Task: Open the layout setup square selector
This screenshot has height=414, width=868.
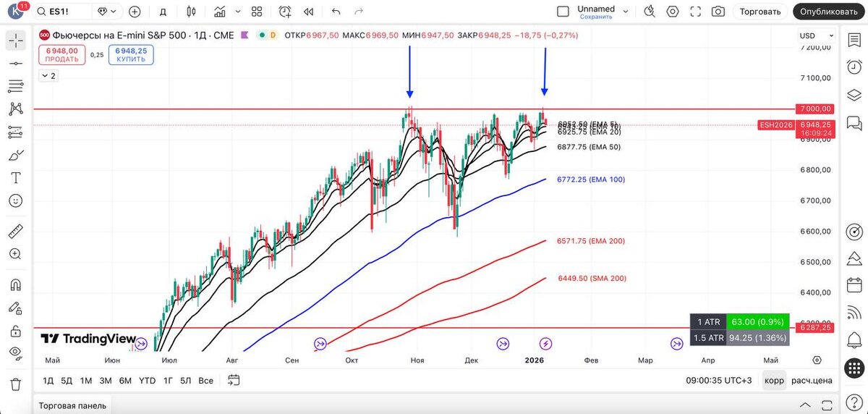Action: tap(257, 12)
